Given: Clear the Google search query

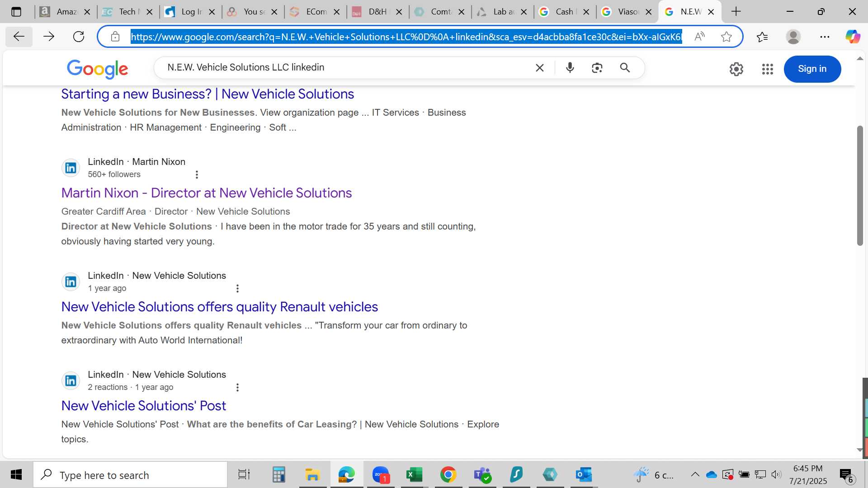Looking at the screenshot, I should click(540, 68).
